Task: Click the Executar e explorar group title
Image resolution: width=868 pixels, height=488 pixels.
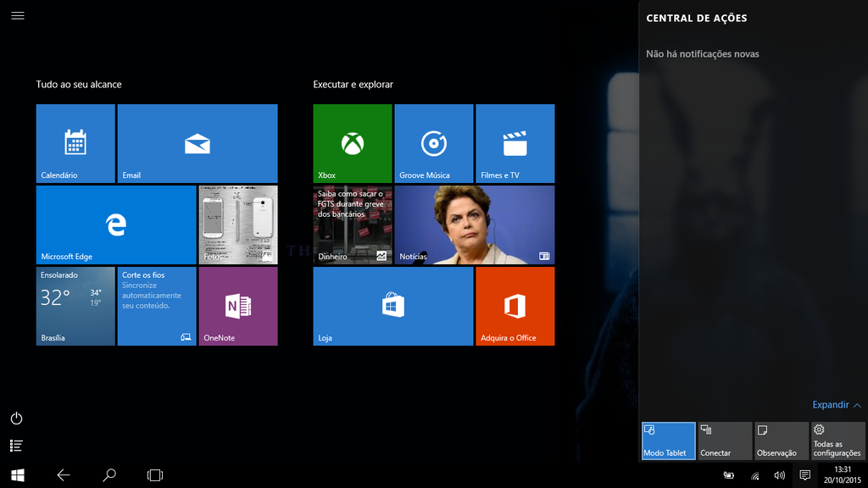Action: click(x=353, y=85)
